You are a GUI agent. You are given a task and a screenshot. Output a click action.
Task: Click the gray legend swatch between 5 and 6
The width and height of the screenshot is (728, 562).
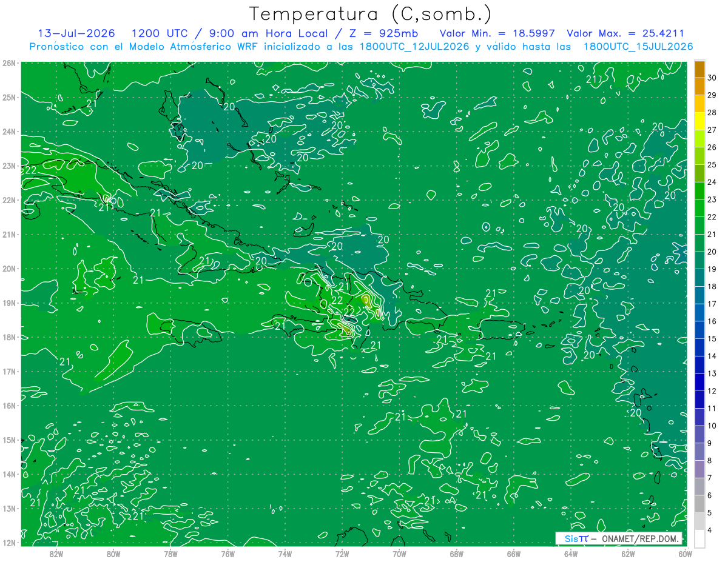699,504
